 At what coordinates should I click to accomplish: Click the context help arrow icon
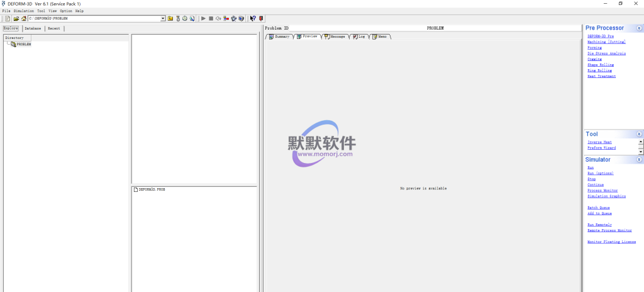coord(252,19)
